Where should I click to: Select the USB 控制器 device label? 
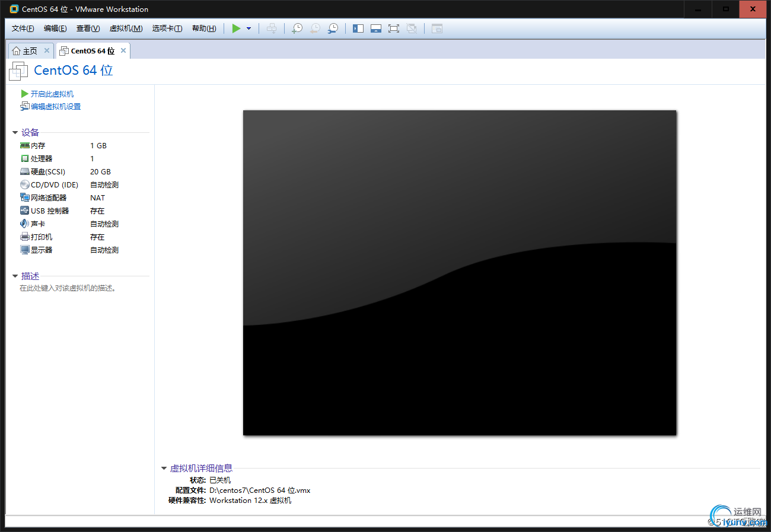[50, 211]
